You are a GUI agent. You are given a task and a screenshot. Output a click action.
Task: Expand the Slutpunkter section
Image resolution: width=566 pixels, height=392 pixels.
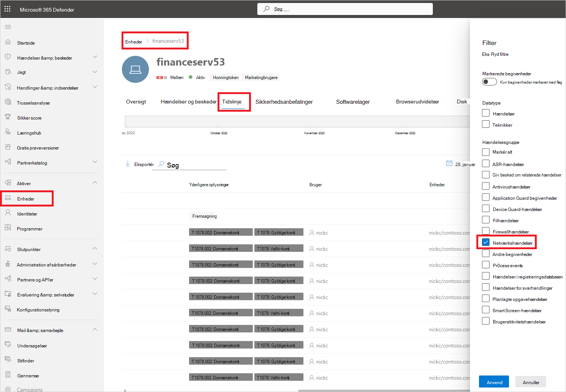click(x=95, y=248)
